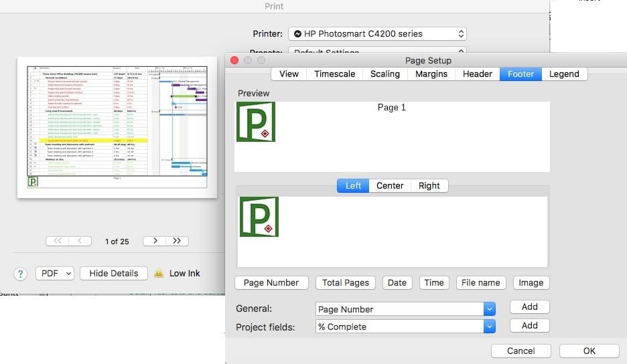Cancel the Page Setup dialog

click(521, 351)
